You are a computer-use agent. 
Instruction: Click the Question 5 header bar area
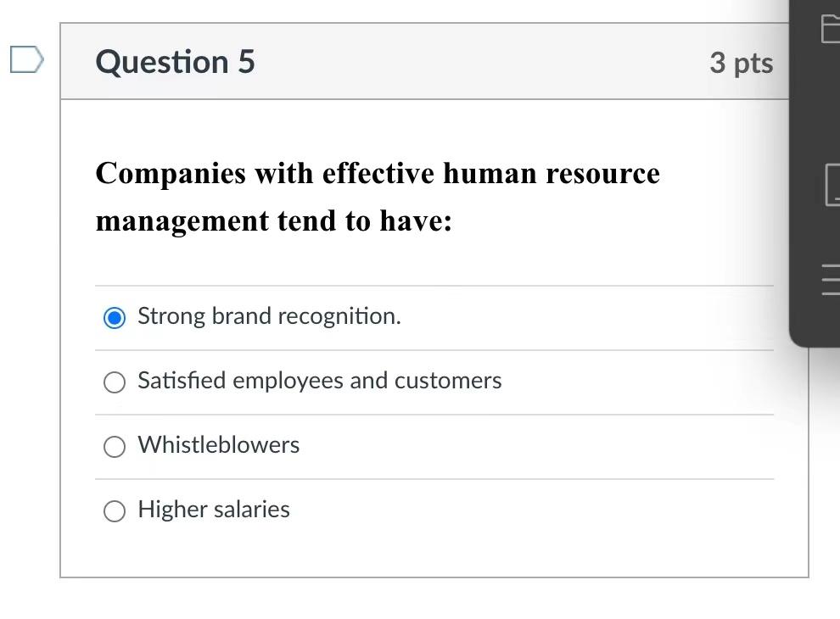tap(424, 61)
